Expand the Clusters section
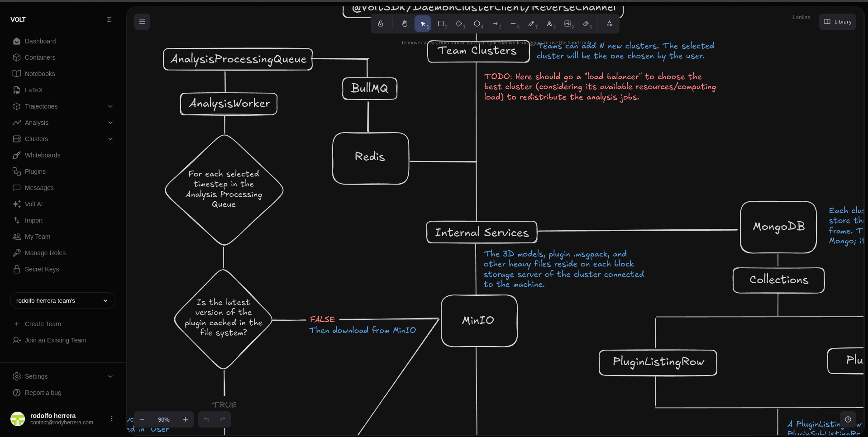Image resolution: width=868 pixels, height=437 pixels. click(x=110, y=139)
